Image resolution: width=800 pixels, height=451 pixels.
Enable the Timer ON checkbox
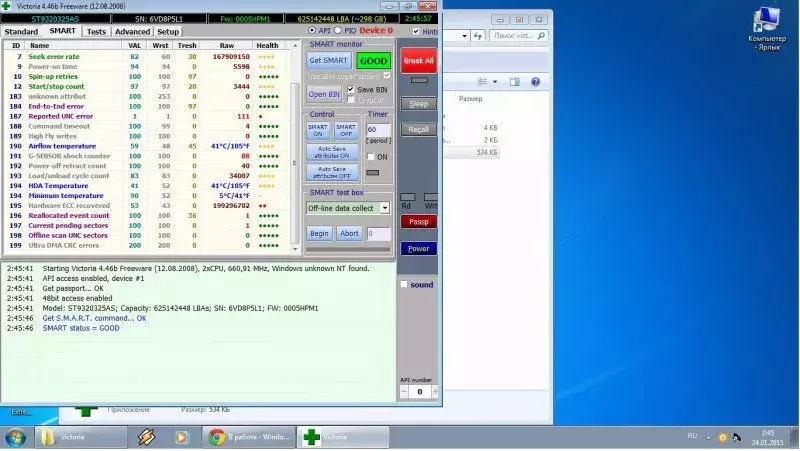click(371, 157)
